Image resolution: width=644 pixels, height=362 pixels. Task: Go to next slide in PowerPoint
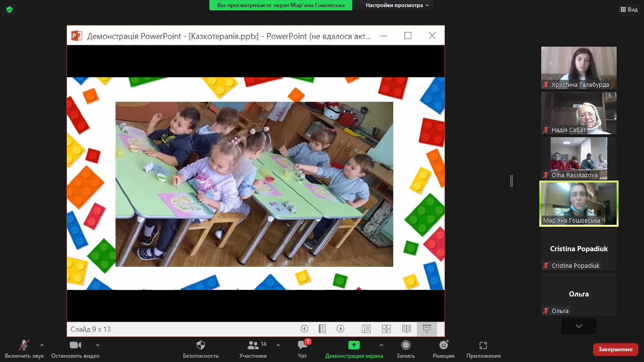pos(340,329)
